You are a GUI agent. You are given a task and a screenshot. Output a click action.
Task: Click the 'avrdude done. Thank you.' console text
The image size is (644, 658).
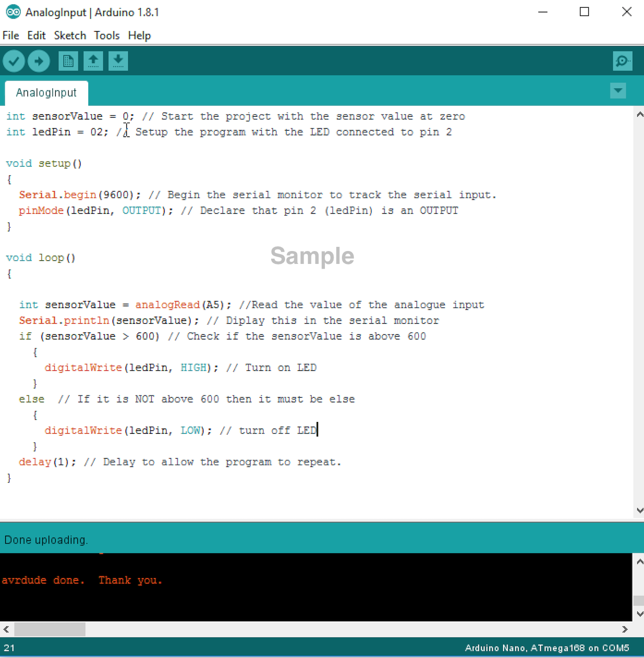pos(82,581)
